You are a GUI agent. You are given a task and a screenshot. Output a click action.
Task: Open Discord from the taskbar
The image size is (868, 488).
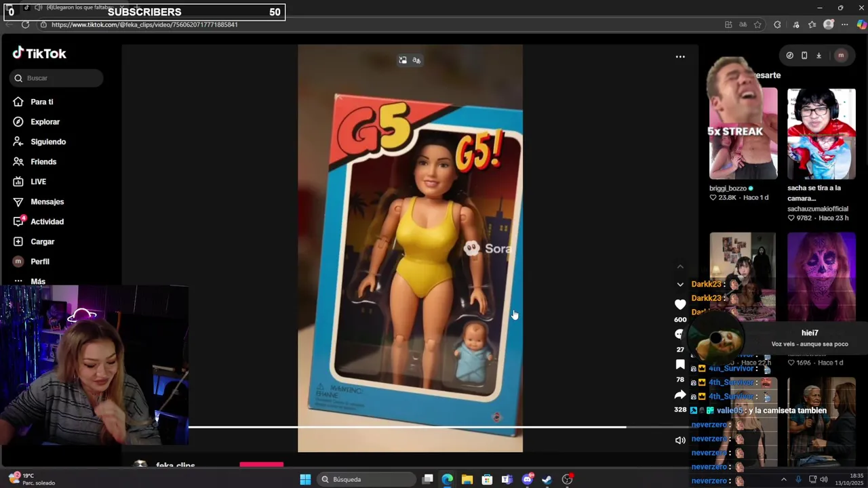coord(527,480)
